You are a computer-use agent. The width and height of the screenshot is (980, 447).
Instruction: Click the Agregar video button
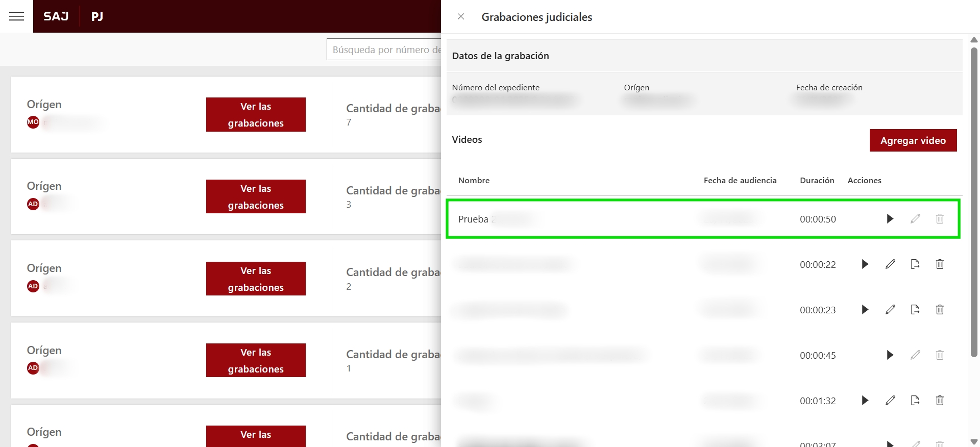coord(913,140)
